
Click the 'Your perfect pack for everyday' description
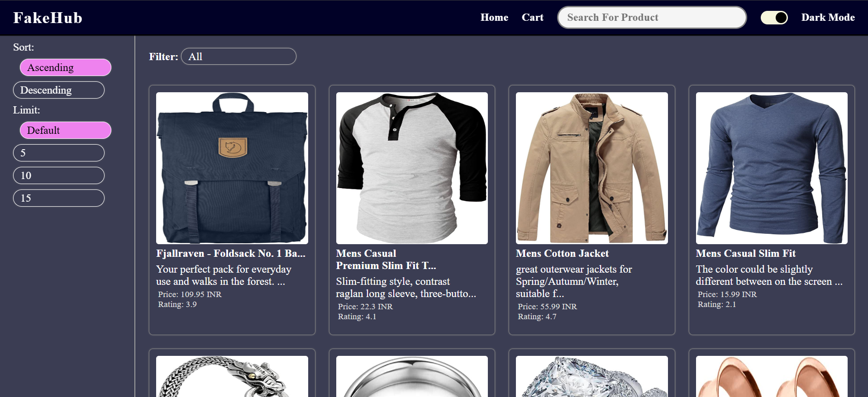tap(224, 275)
